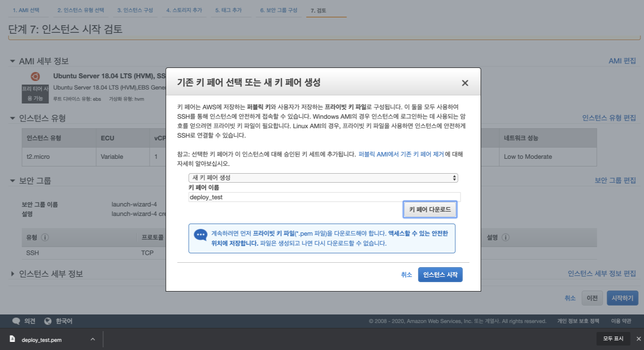644x350 pixels.
Task: Click the deploy_test.pem download file icon
Action: pyautogui.click(x=13, y=339)
